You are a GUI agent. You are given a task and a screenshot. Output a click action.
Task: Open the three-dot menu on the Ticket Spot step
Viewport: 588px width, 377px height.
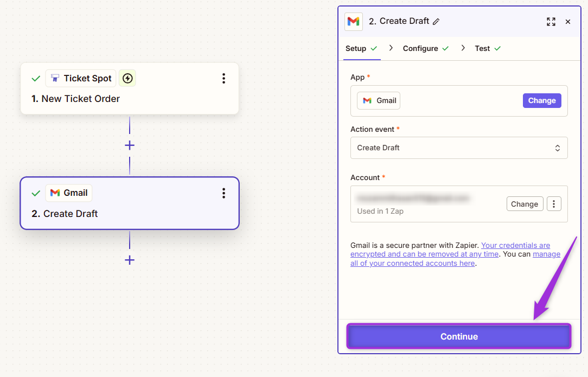[x=223, y=78]
